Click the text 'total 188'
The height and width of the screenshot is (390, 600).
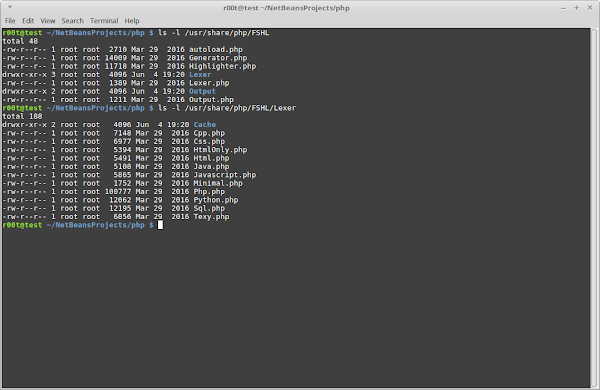(x=23, y=116)
